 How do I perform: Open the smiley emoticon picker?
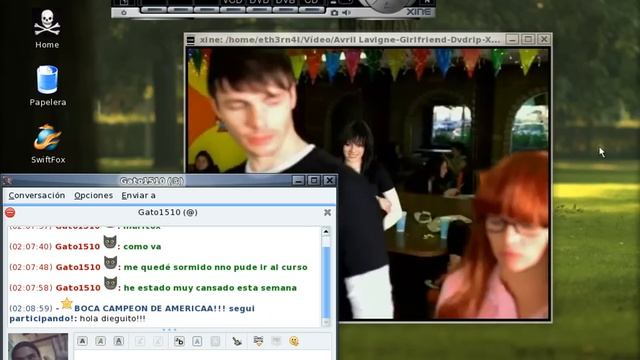(294, 341)
